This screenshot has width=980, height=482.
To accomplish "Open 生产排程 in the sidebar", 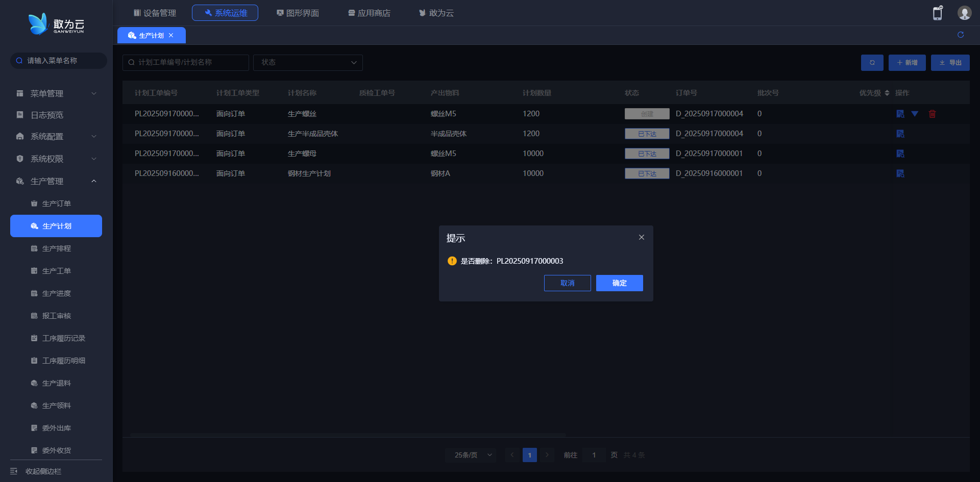I will click(56, 248).
